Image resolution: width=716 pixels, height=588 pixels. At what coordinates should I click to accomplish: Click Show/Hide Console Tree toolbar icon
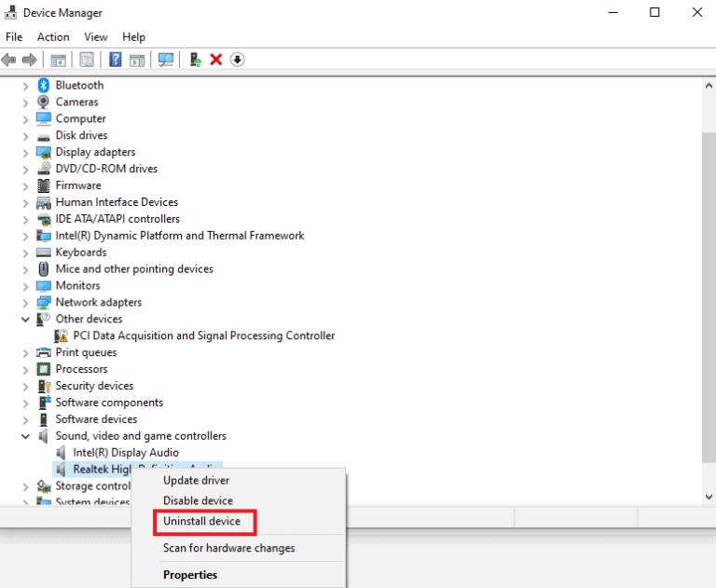pos(59,60)
